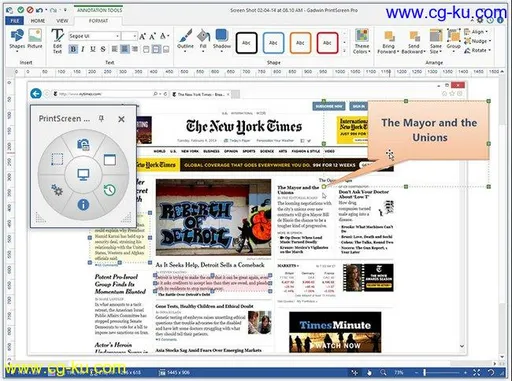The image size is (512, 381).
Task: Toggle Bold formatting
Action: point(73,49)
